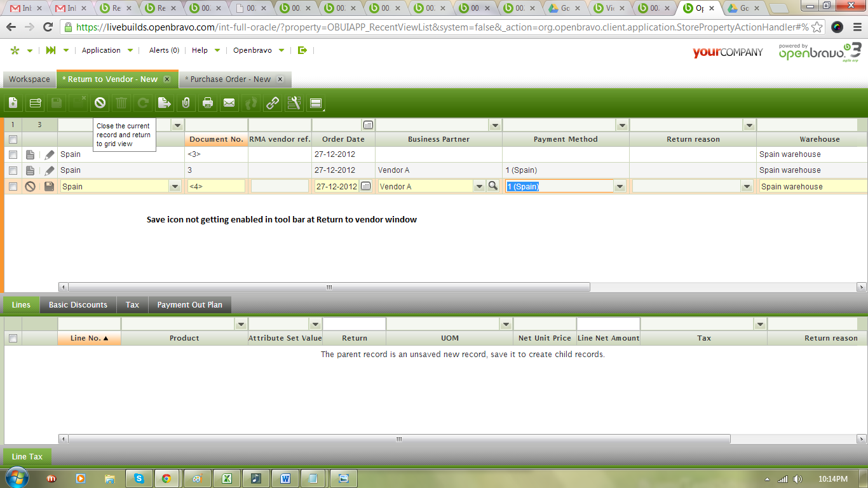Sort by the Document No. column header
Image resolution: width=868 pixels, height=488 pixels.
[216, 139]
